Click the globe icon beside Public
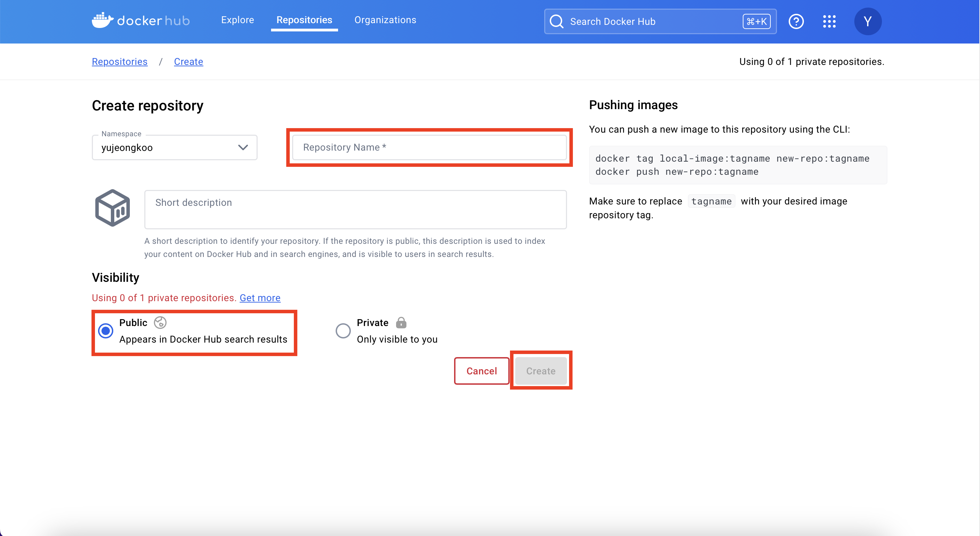This screenshot has width=980, height=536. [160, 322]
